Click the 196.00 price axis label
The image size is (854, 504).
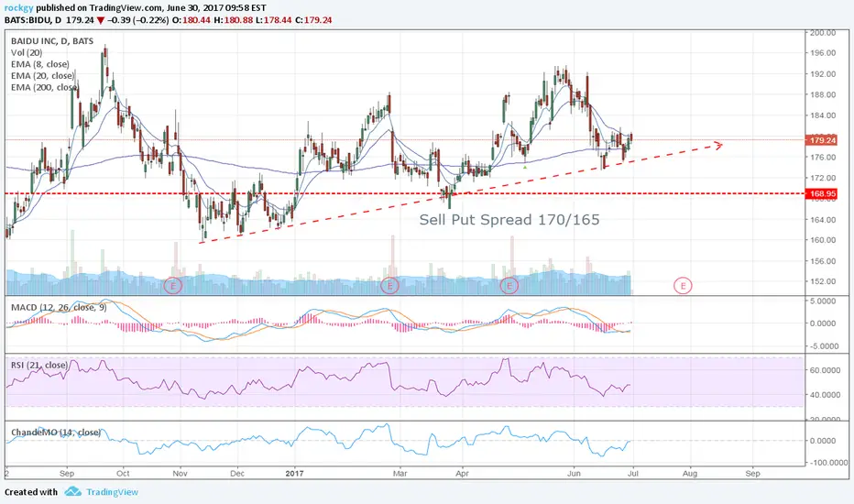pos(823,53)
